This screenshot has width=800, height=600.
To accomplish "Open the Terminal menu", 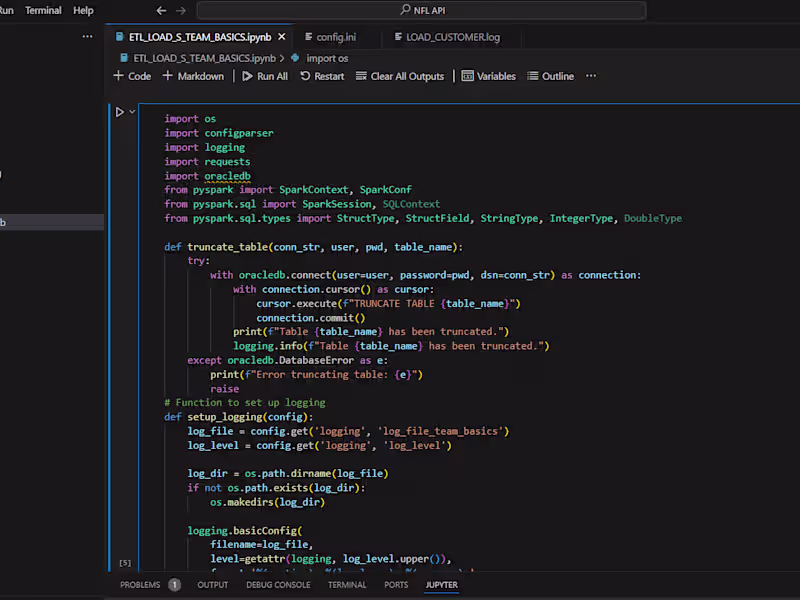I will click(x=43, y=10).
